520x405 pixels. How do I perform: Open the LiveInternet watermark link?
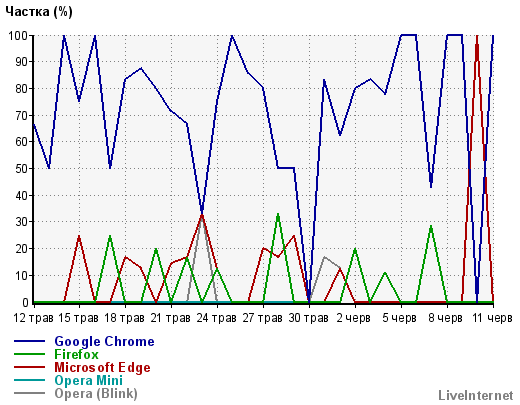[476, 395]
